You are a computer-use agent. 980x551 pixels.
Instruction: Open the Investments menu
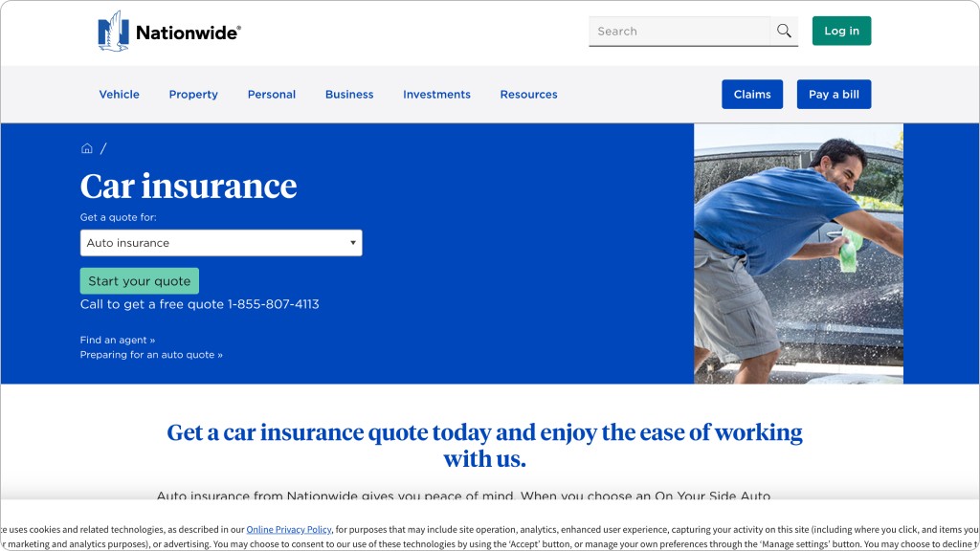(436, 95)
